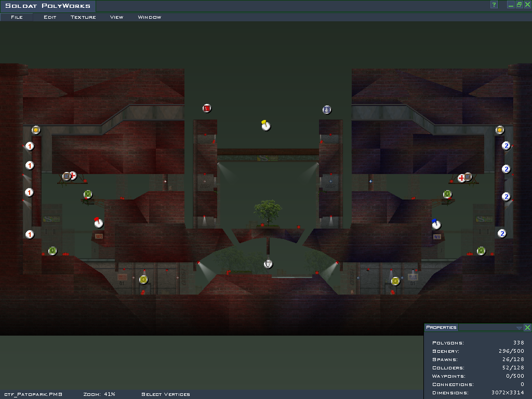The height and width of the screenshot is (399, 532).
Task: Click the yellow grenade spawn near Blue Base sign
Action: [395, 281]
